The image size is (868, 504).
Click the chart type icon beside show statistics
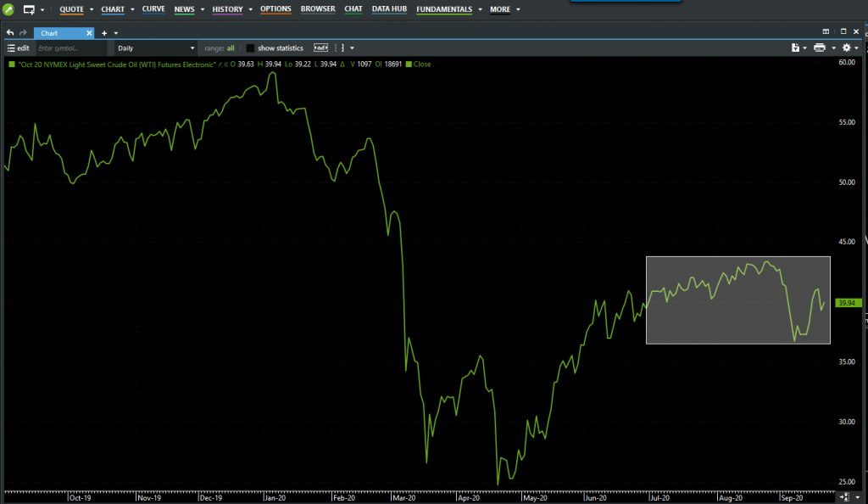pos(321,48)
